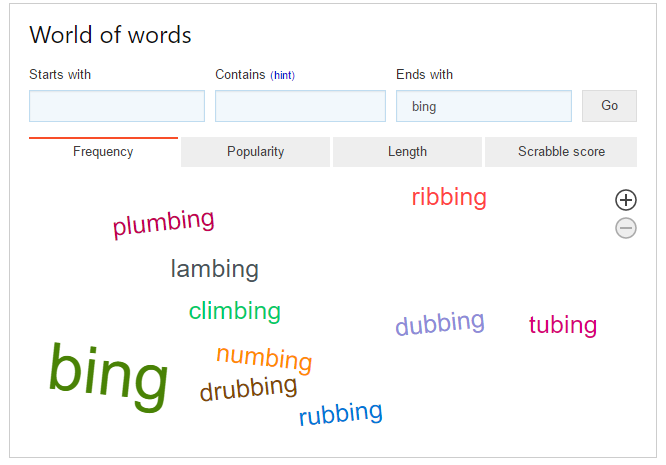Viewport: 666px width, 465px height.
Task: Select the large green word bing
Action: click(108, 376)
